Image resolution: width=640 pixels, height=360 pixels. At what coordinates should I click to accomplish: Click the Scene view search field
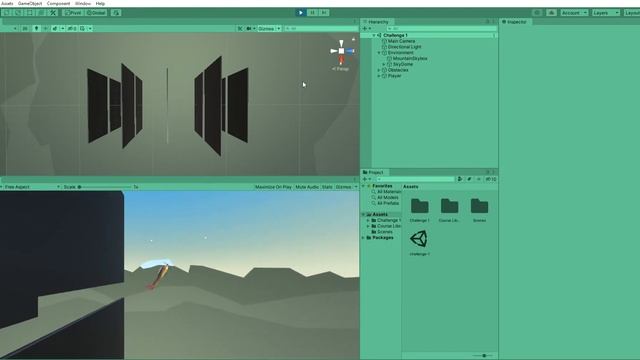[321, 29]
